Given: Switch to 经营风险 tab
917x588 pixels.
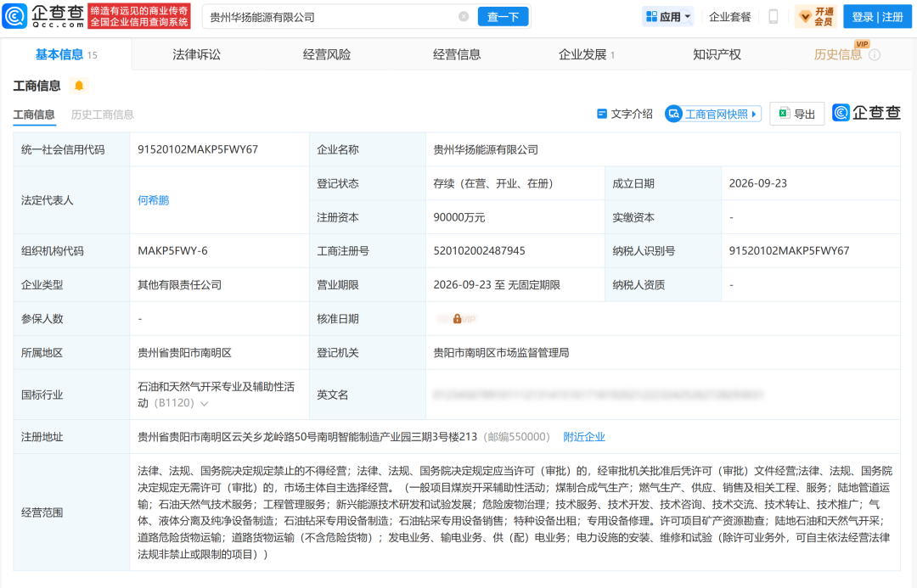Looking at the screenshot, I should coord(327,54).
